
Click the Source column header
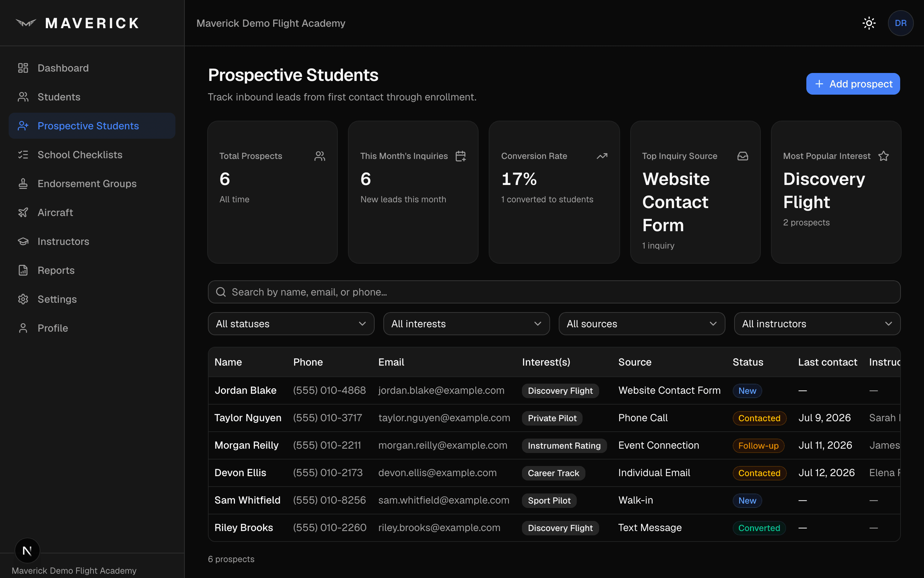635,362
